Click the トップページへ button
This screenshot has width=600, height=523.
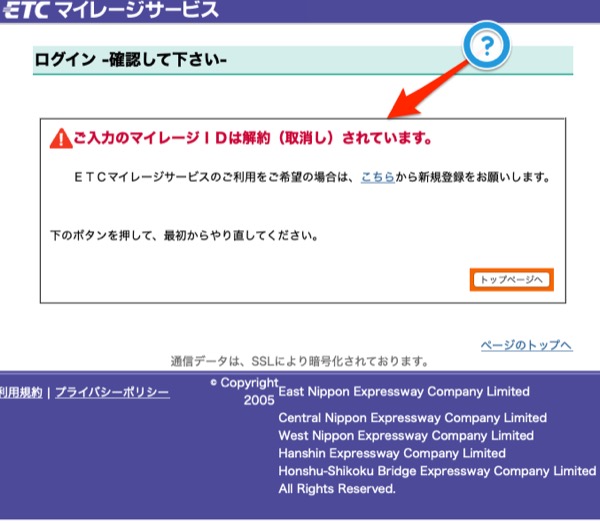[512, 280]
